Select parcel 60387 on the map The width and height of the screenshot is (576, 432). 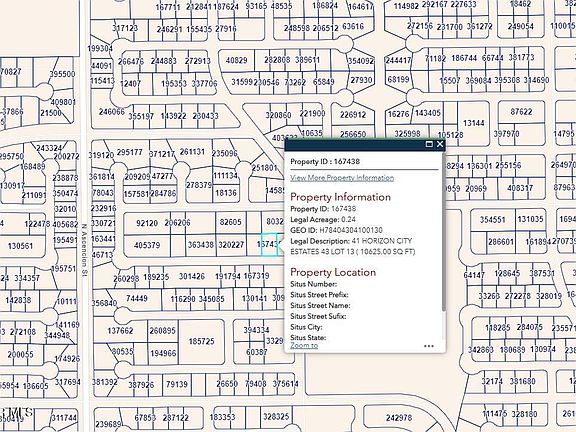[x=256, y=352]
